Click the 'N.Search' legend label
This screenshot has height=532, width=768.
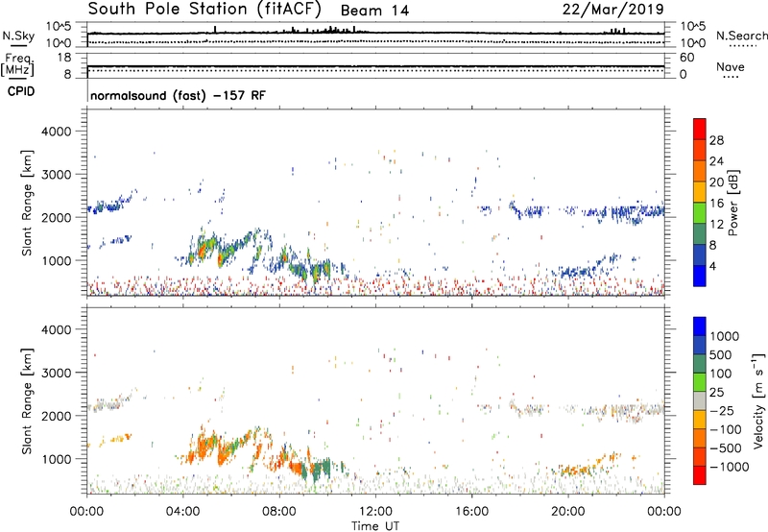click(x=741, y=36)
